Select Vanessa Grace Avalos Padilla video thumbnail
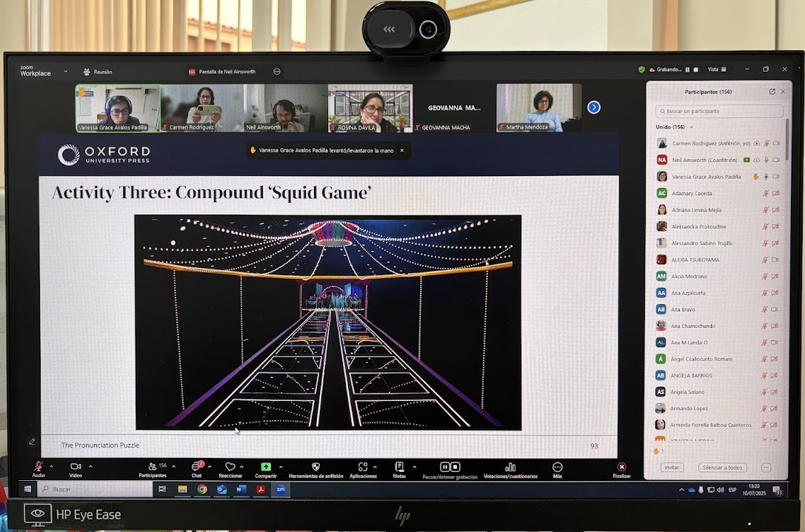This screenshot has width=805, height=532. [x=118, y=108]
